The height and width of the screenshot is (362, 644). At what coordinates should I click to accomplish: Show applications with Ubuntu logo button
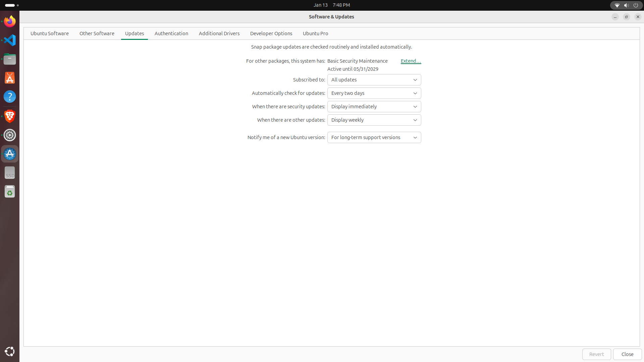coord(10,351)
